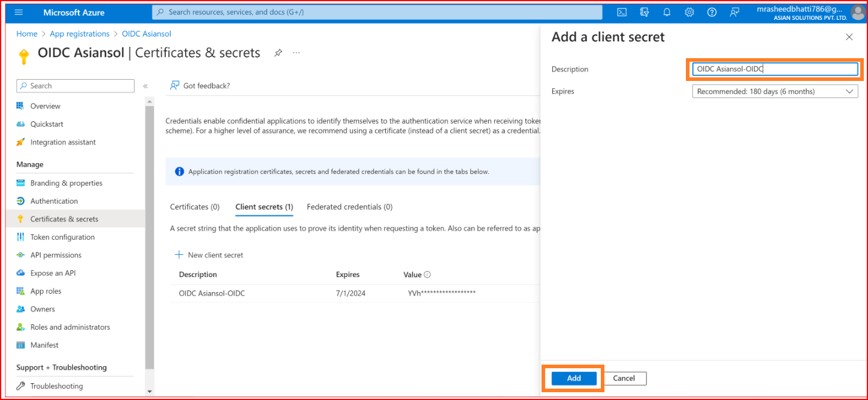Select the OIDC Asiansol-OIDC secret row description
868x400 pixels.
(212, 293)
